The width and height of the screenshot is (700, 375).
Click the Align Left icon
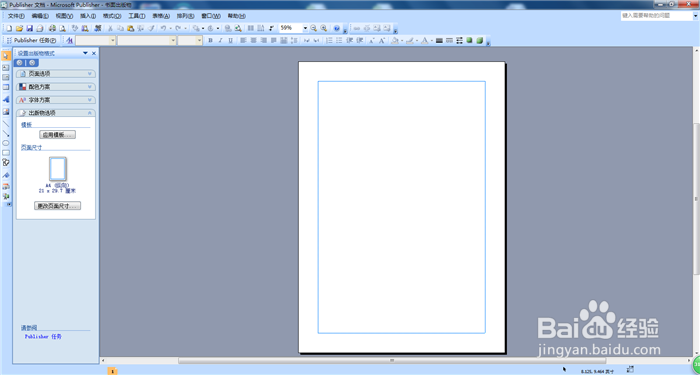pyautogui.click(x=243, y=41)
